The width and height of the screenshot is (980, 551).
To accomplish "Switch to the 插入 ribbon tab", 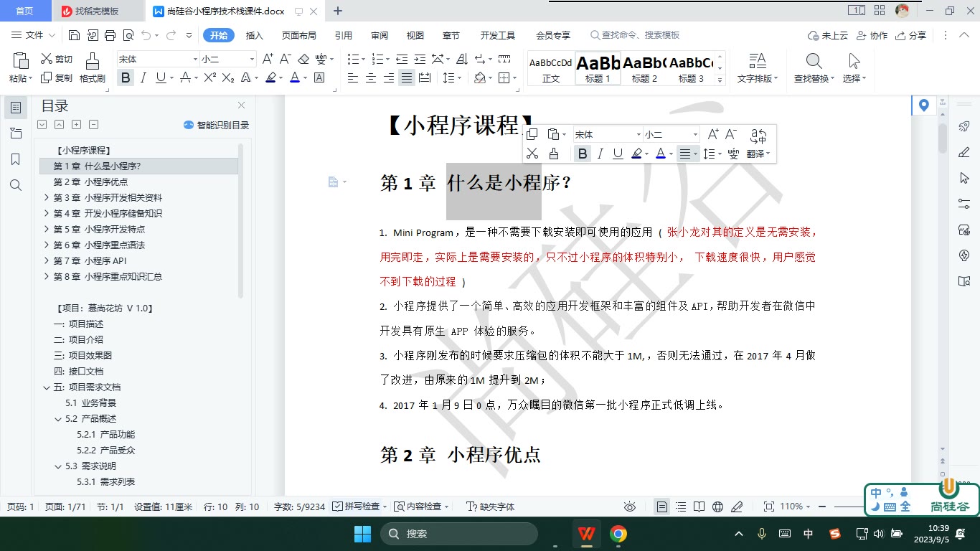I will 255,35.
